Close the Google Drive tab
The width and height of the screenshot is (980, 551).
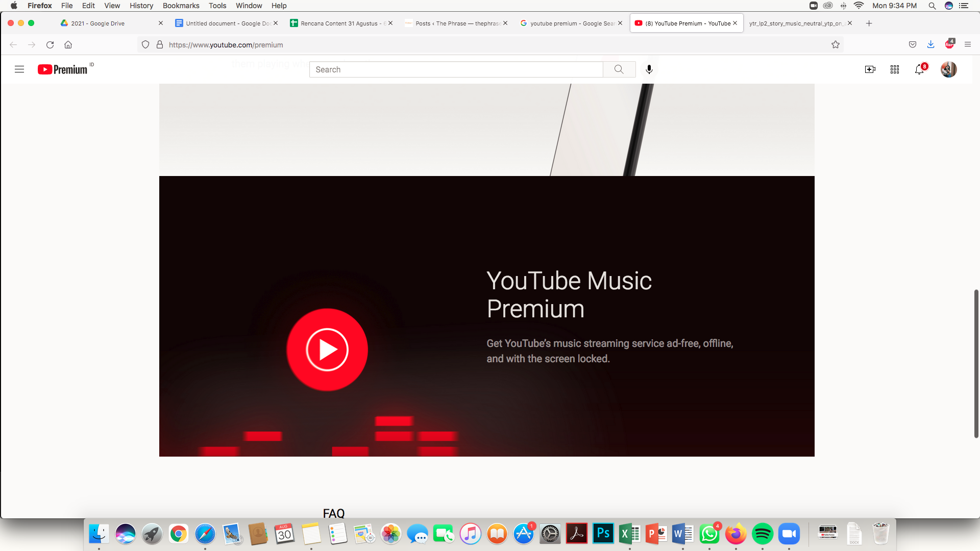161,23
